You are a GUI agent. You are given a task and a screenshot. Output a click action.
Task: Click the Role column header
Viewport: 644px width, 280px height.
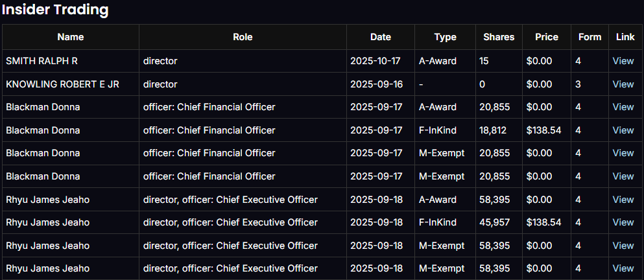pos(243,37)
